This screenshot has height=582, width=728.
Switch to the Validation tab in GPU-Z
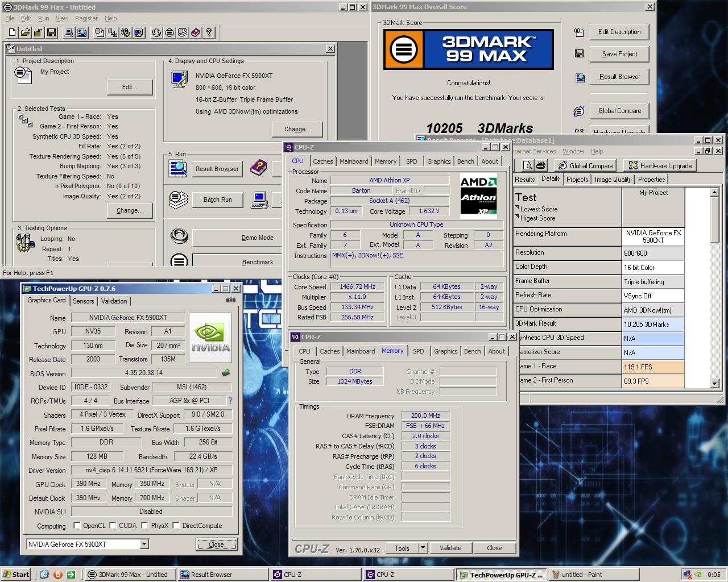tap(114, 301)
